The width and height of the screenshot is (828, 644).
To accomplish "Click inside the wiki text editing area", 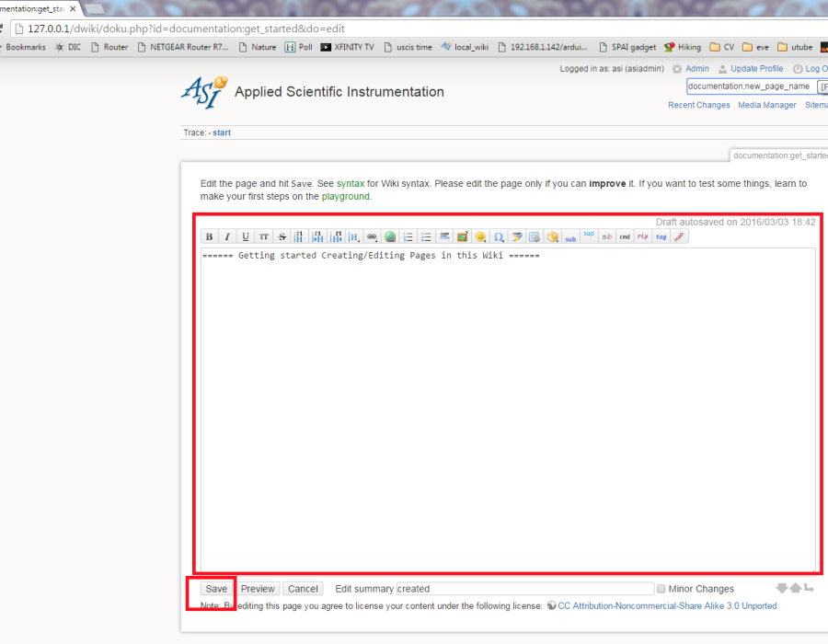I will 508,409.
